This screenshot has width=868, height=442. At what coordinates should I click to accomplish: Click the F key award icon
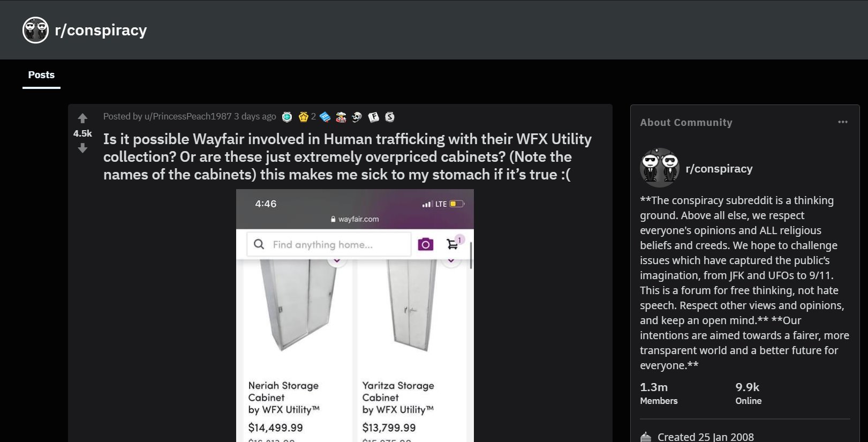pyautogui.click(x=374, y=117)
